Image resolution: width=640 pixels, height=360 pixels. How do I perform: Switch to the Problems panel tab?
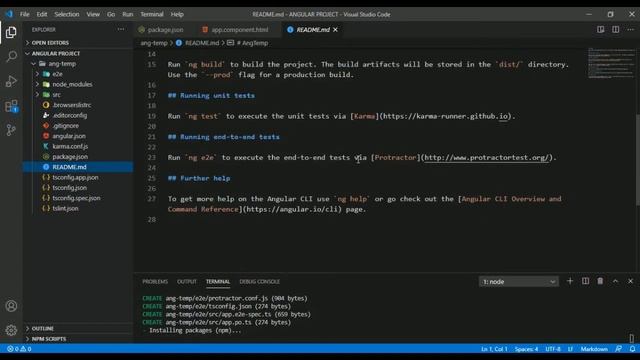pos(155,282)
